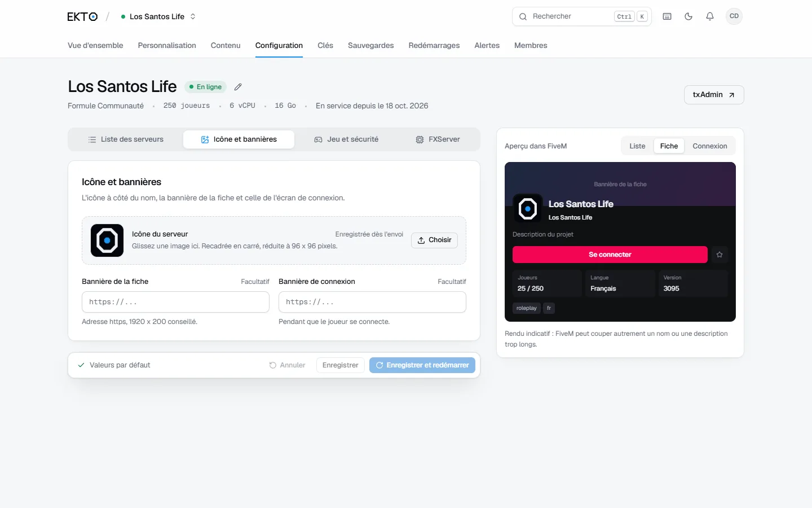Switch preview to Fiche
The width and height of the screenshot is (812, 508).
pos(669,146)
